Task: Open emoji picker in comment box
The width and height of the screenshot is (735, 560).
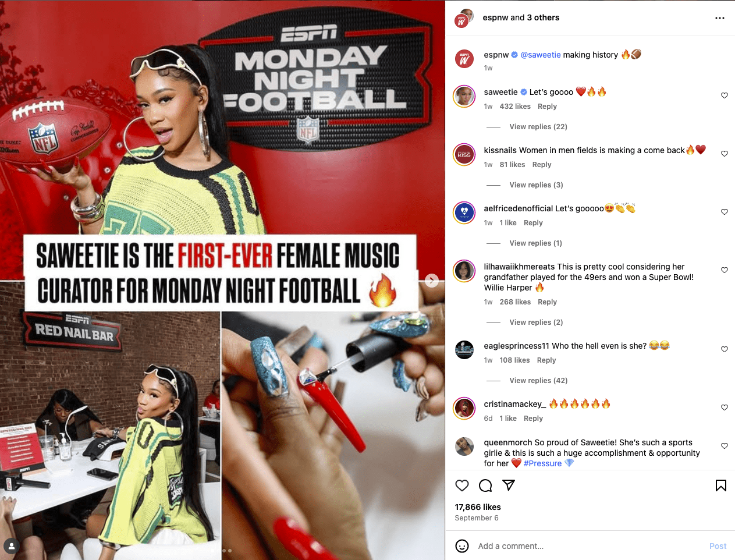Action: coord(462,546)
